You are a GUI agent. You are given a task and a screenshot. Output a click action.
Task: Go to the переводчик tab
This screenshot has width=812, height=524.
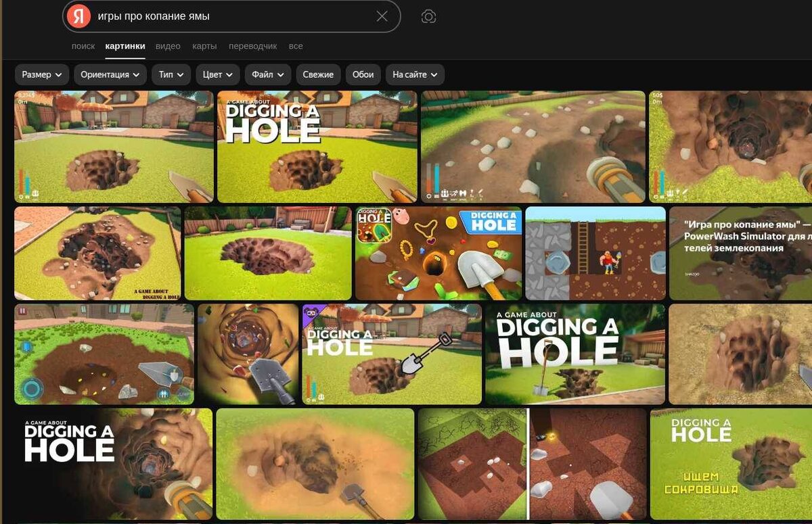253,46
